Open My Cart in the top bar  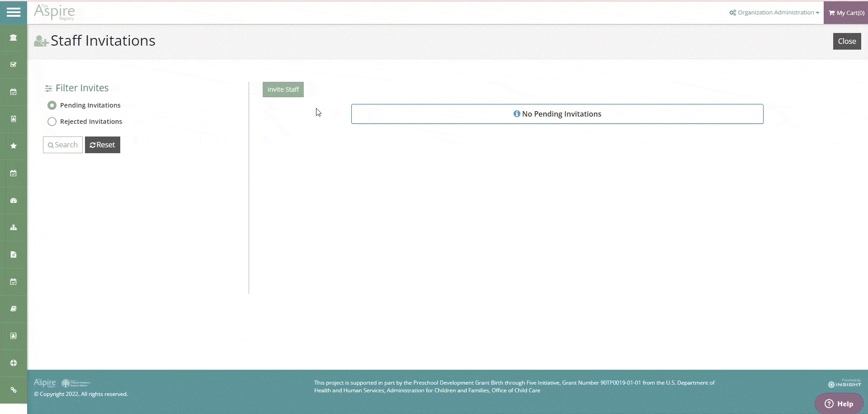click(x=846, y=13)
